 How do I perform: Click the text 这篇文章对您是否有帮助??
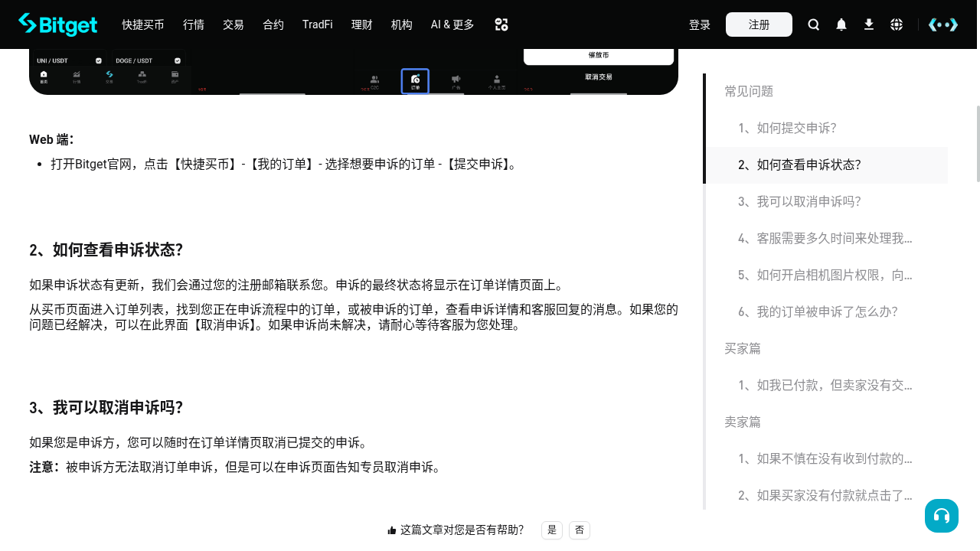(462, 530)
